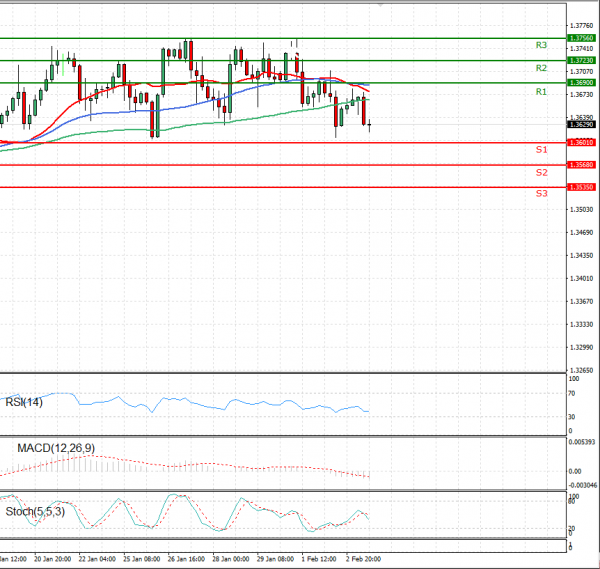Click the R1 resistance label
The height and width of the screenshot is (569, 600).
[x=541, y=92]
